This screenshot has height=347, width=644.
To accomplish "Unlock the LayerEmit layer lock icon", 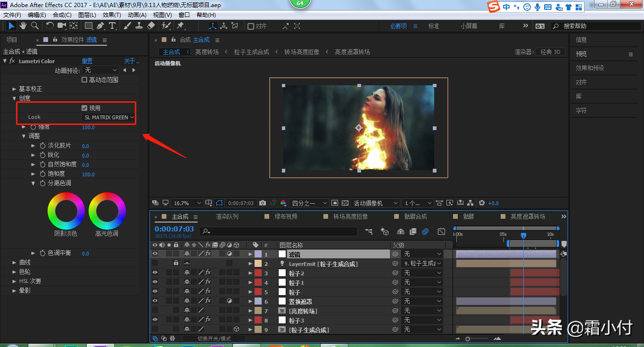I will [176, 264].
